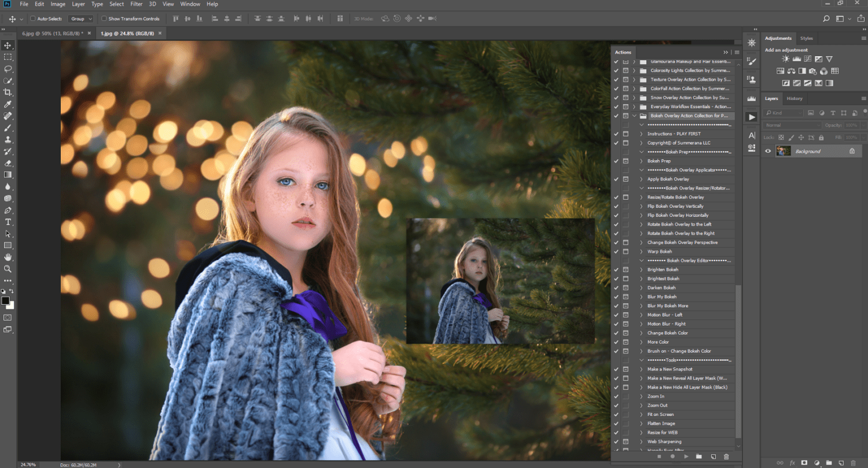Open the layer blend mode dropdown

[792, 125]
